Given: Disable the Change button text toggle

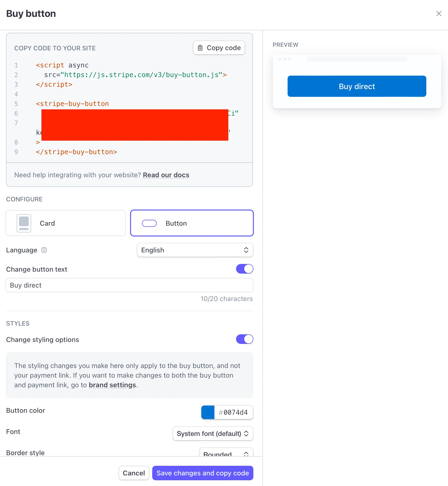Looking at the screenshot, I should (x=244, y=269).
